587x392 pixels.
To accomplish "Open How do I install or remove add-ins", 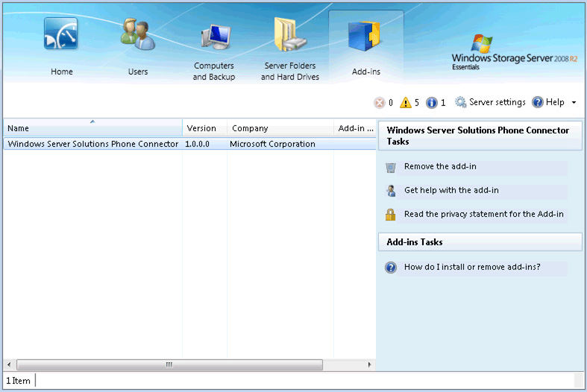I will [x=472, y=267].
